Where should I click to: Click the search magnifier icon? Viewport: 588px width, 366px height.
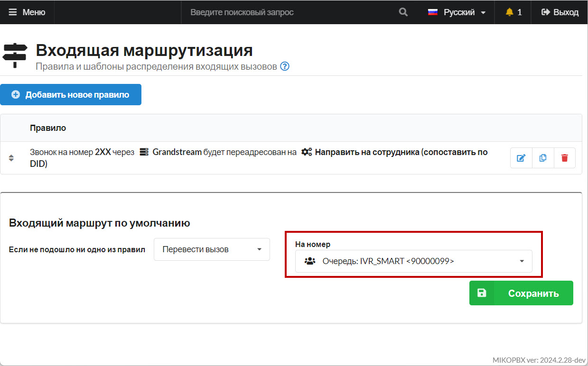coord(403,12)
